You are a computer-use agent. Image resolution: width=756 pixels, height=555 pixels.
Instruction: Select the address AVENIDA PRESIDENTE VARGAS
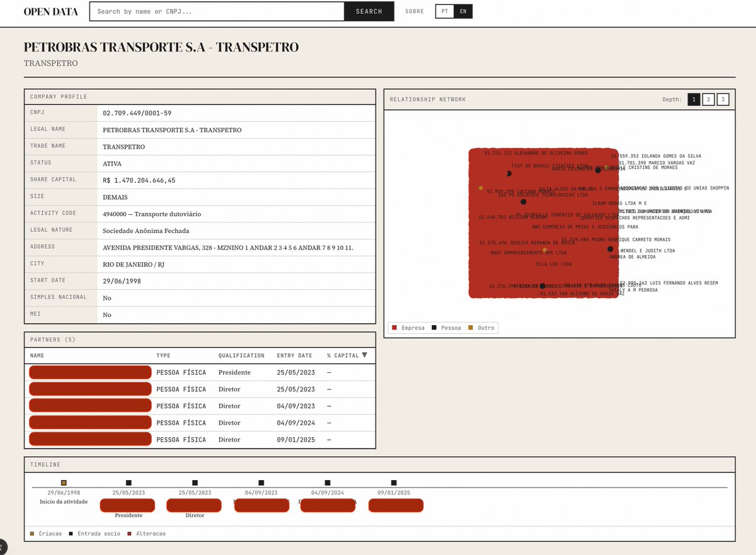[228, 248]
